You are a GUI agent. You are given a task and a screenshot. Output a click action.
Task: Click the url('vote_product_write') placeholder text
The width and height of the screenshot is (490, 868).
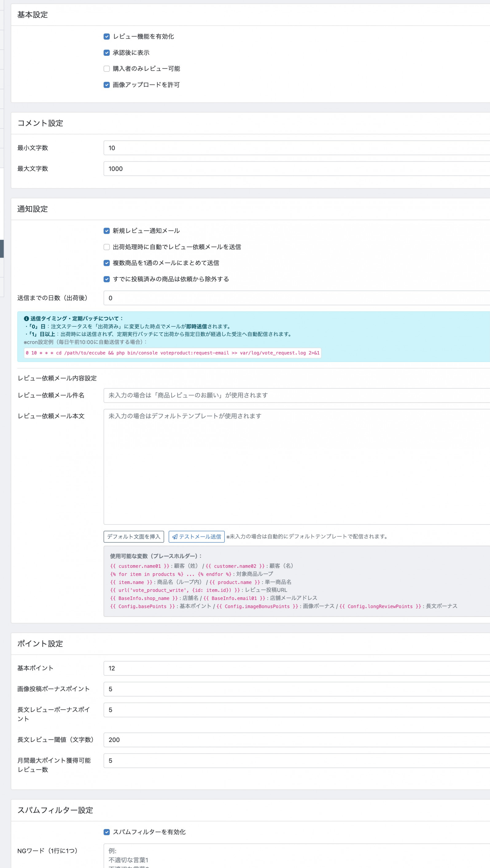(175, 590)
